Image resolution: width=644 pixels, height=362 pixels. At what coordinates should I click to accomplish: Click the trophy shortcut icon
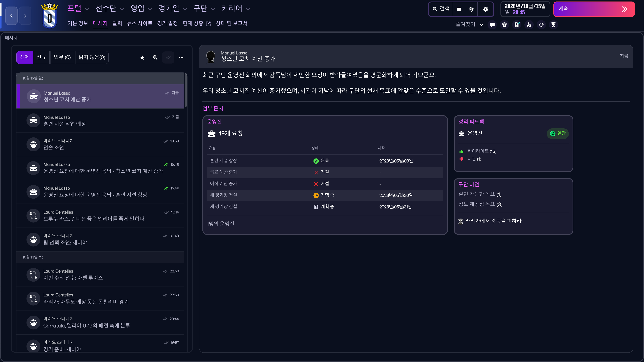click(553, 25)
